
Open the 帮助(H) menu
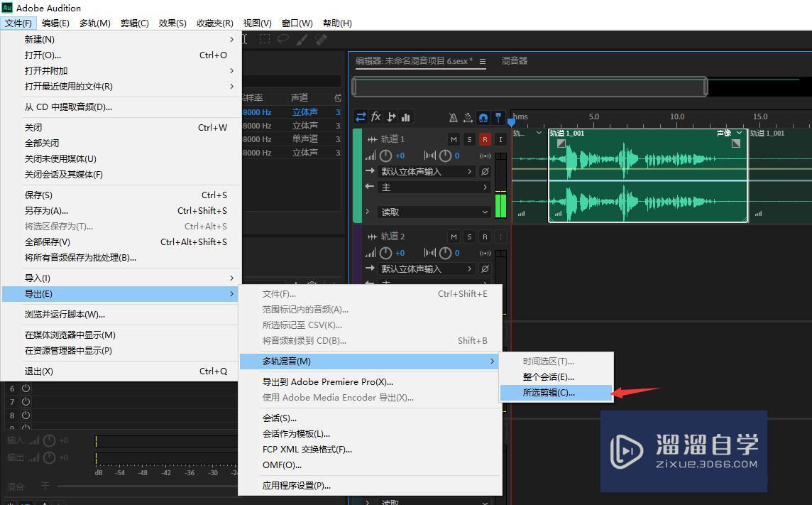337,23
